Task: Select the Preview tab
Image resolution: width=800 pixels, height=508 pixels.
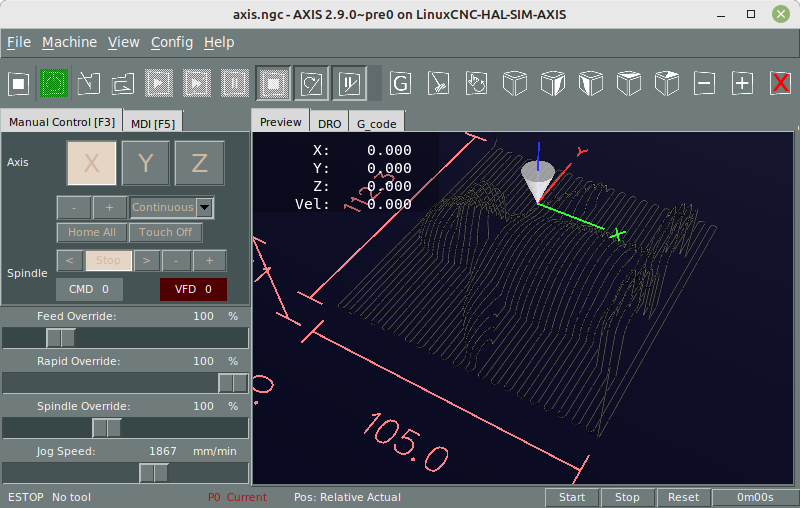Action: pos(281,121)
